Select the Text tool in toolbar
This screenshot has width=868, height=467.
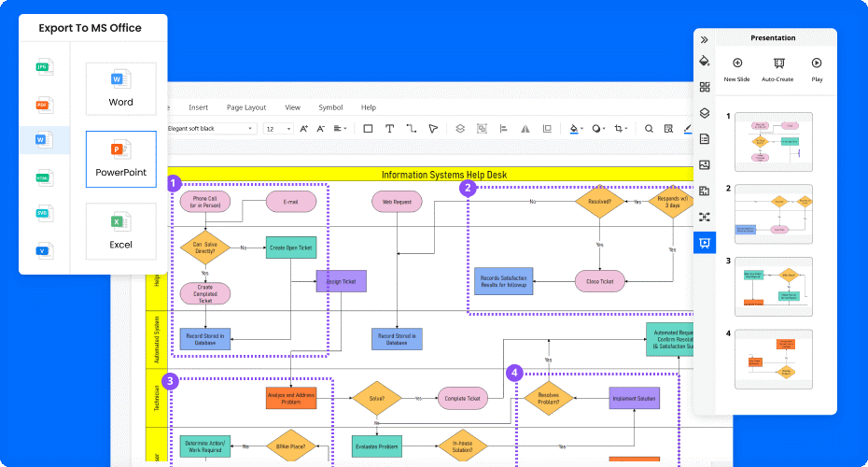pos(389,129)
